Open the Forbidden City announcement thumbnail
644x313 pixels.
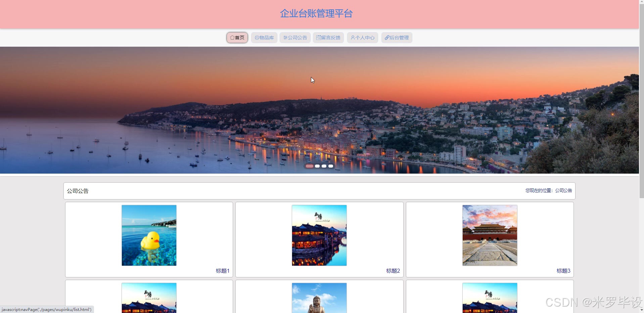490,235
